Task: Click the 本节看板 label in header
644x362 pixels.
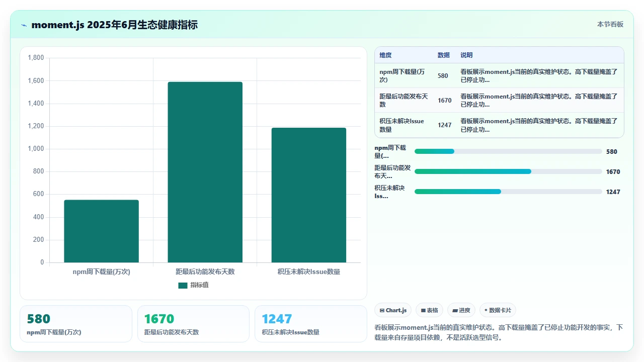Action: pyautogui.click(x=610, y=24)
